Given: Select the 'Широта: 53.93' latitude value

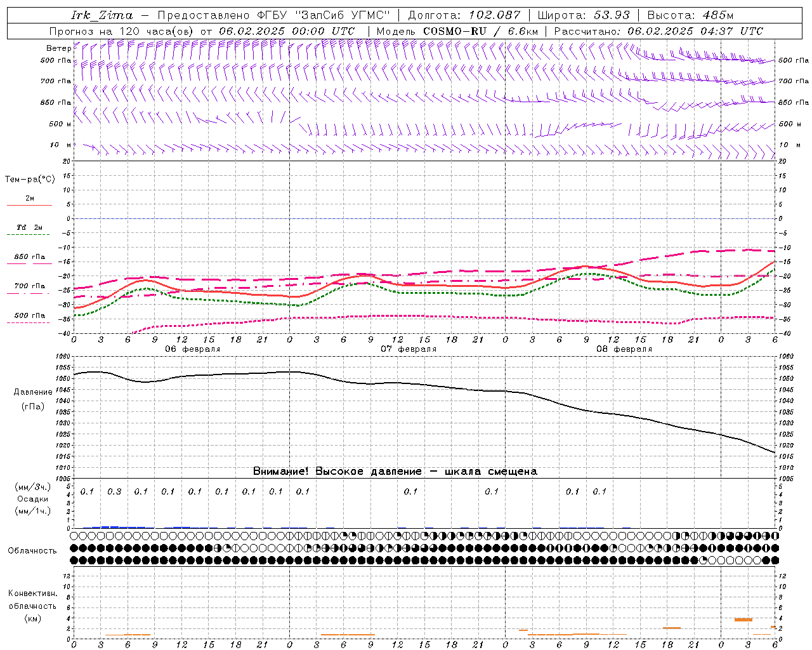Looking at the screenshot, I should click(x=584, y=15).
